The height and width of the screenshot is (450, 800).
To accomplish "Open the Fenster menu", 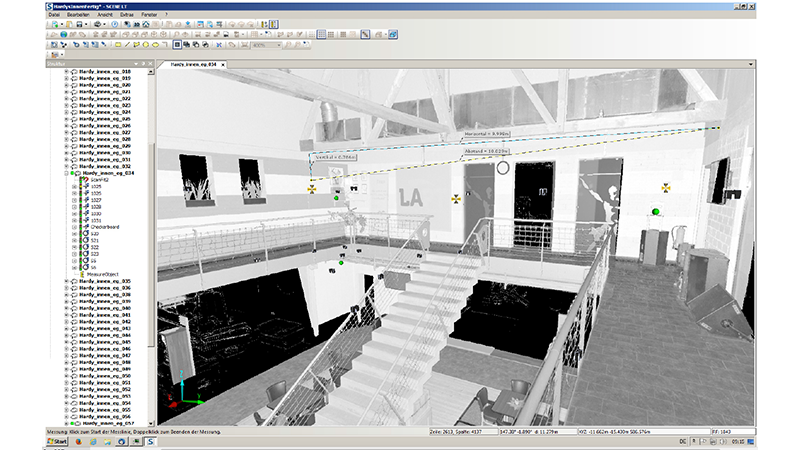I will pos(149,15).
